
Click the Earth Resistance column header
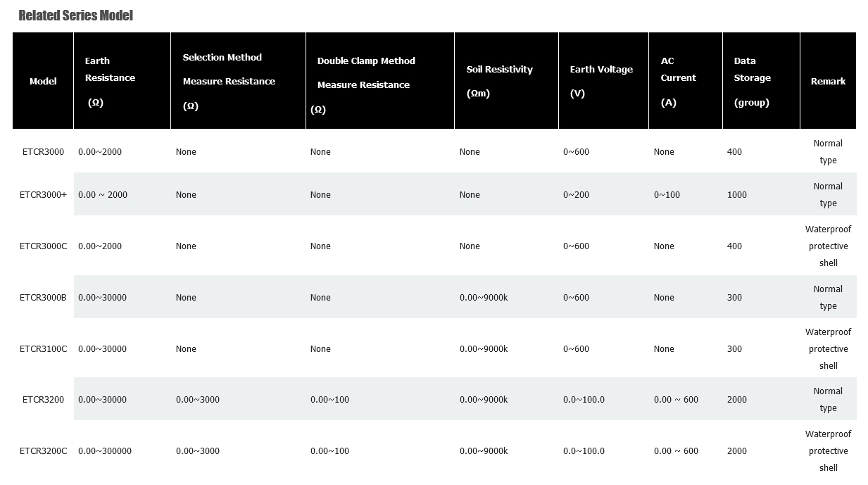(110, 81)
